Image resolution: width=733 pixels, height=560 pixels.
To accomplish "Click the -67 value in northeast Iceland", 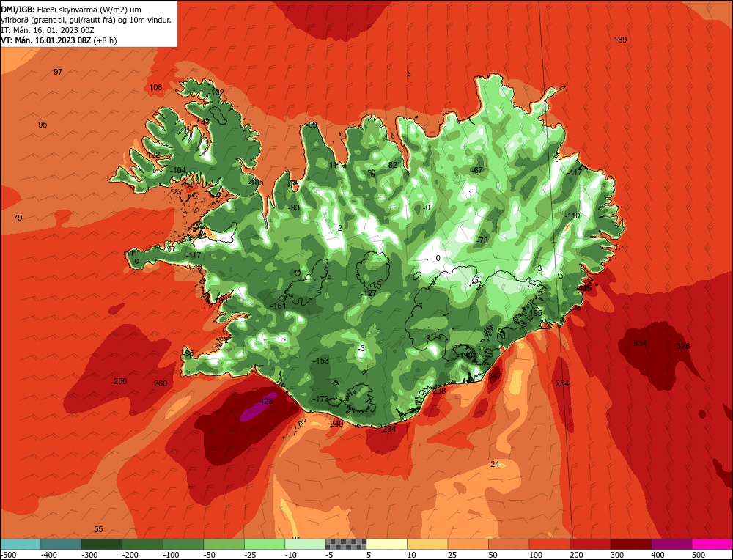I will 476,170.
